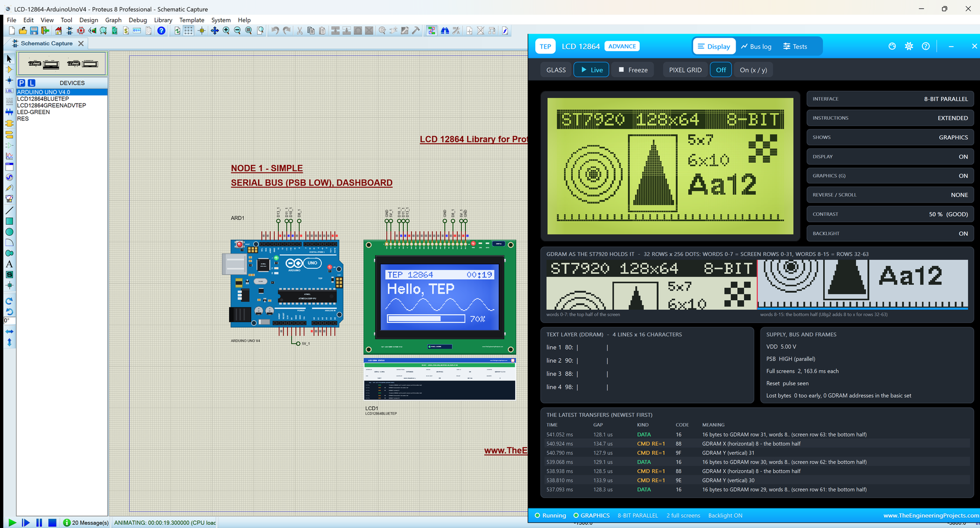Viewport: 980px width, 528px height.
Task: Open the binoculars Search and Tag icon
Action: (445, 31)
